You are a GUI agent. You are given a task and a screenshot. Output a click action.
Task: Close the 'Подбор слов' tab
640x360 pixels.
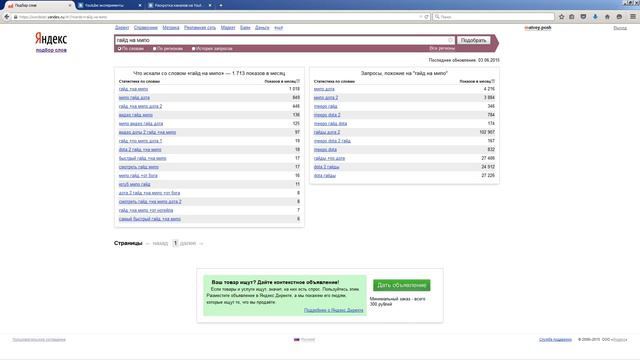click(70, 5)
